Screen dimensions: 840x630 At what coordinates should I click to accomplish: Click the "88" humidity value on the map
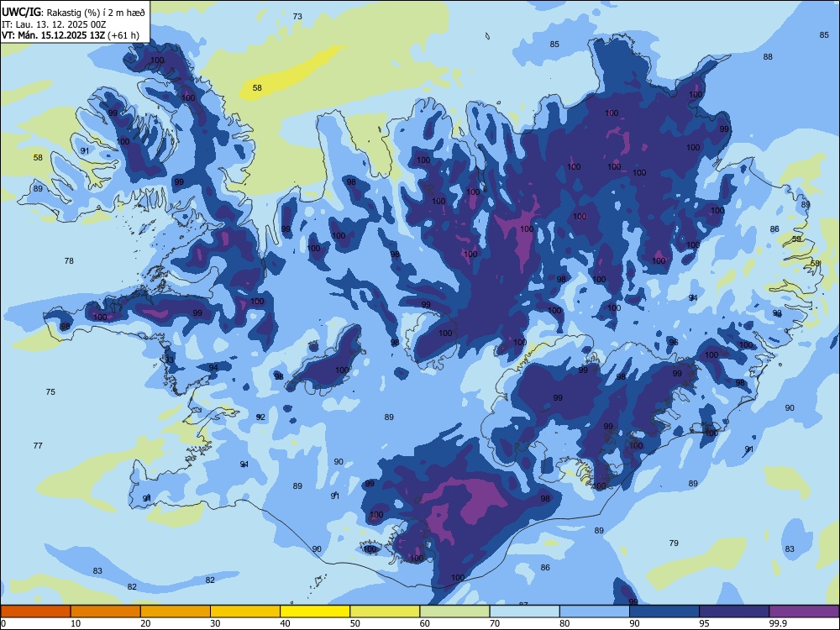768,57
